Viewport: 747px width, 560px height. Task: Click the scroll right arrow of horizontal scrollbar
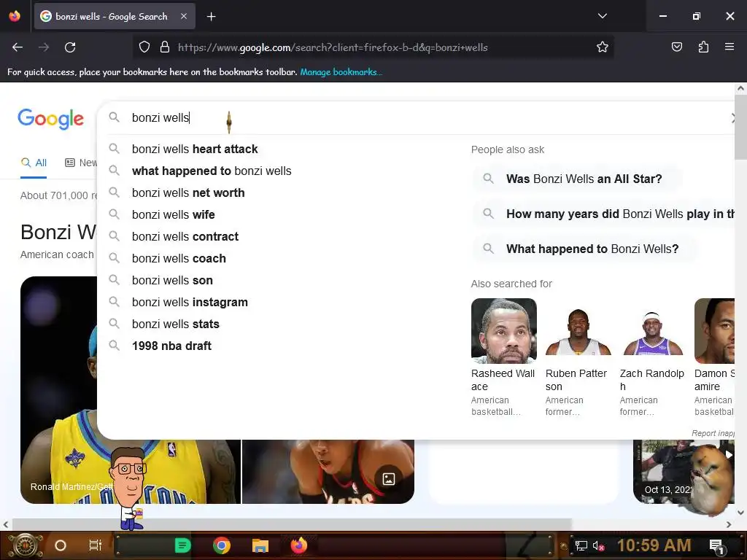tap(729, 524)
